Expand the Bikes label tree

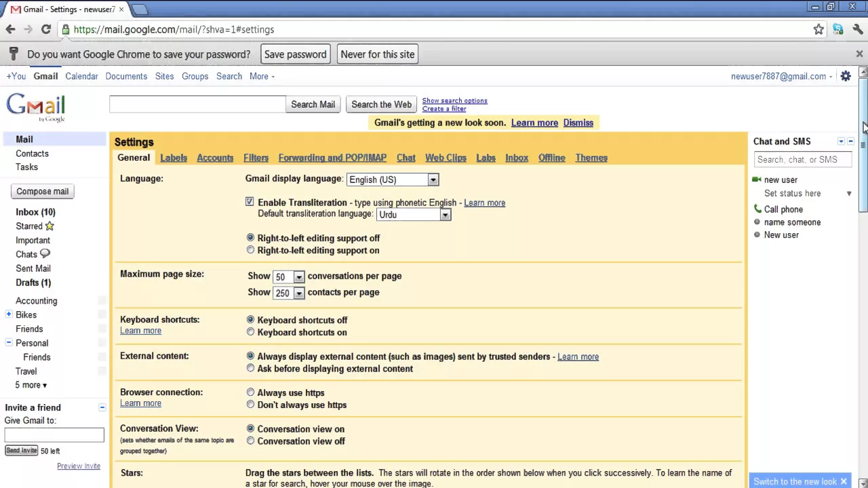point(9,314)
